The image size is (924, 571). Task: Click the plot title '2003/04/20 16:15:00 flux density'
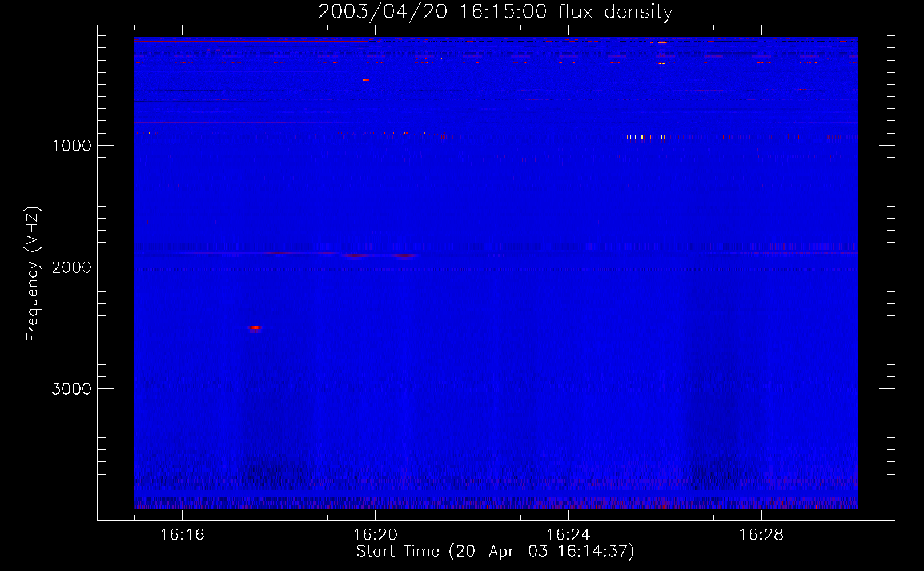click(495, 11)
